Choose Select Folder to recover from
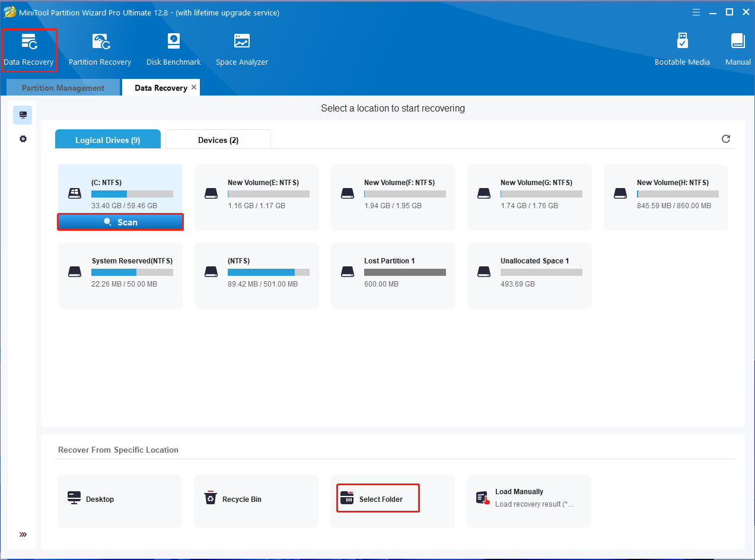The image size is (755, 560). coord(378,498)
